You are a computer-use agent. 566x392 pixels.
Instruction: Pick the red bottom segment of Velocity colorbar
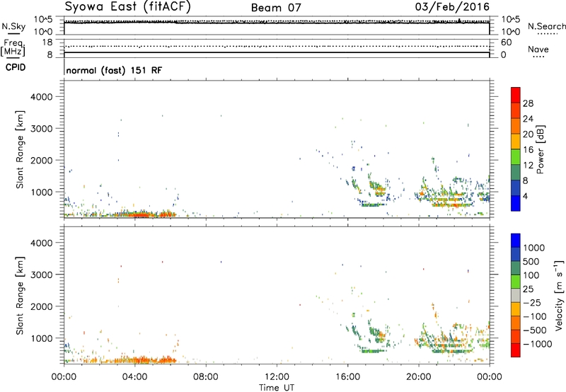[516, 350]
